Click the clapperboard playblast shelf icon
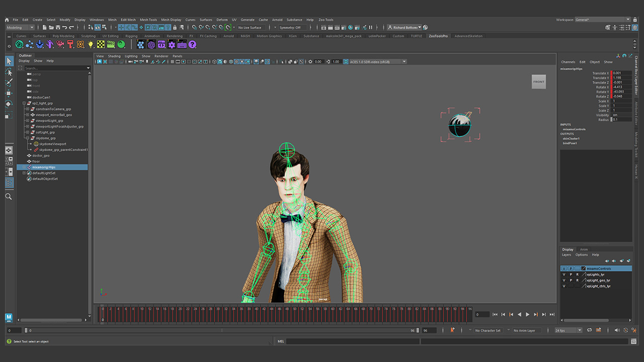Image resolution: width=644 pixels, height=362 pixels. (111, 44)
